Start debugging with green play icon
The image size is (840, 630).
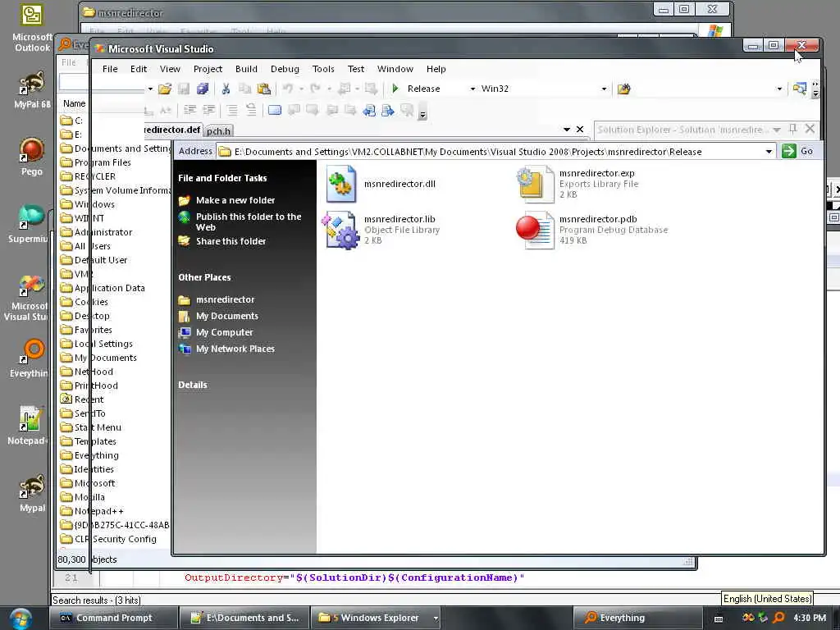point(395,89)
